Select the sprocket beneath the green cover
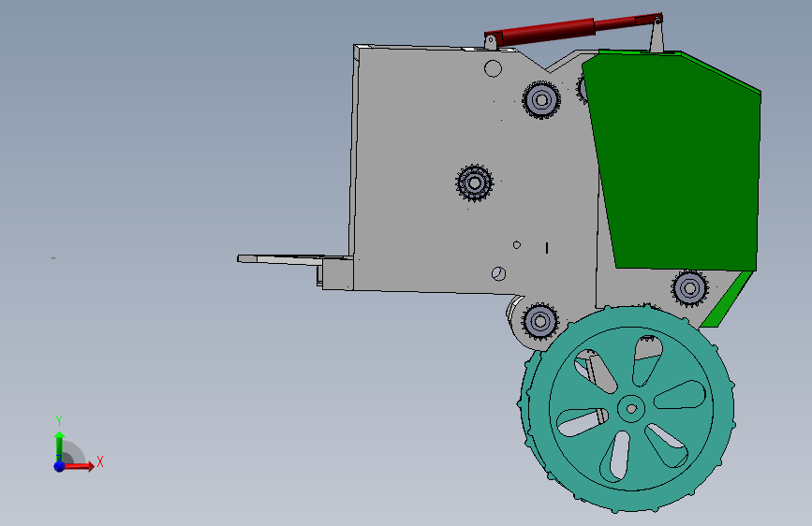 [x=690, y=288]
